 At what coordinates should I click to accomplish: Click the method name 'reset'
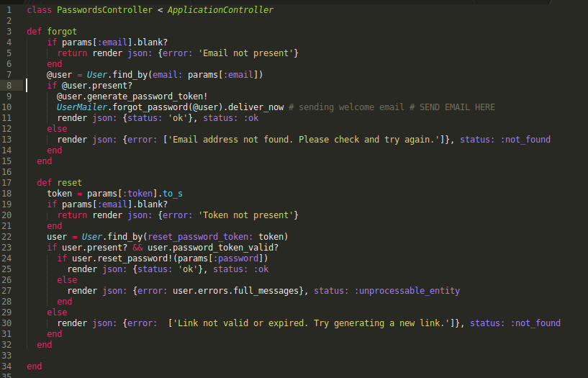[69, 183]
